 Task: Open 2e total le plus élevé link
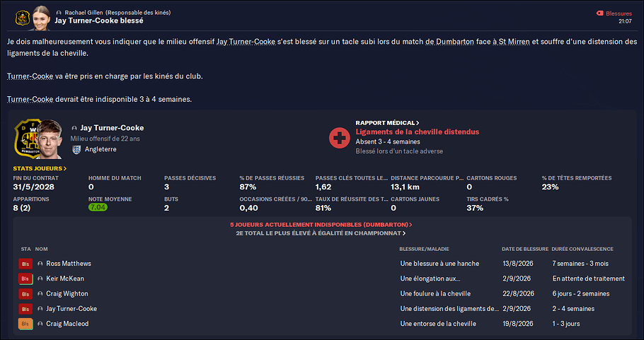pos(321,233)
